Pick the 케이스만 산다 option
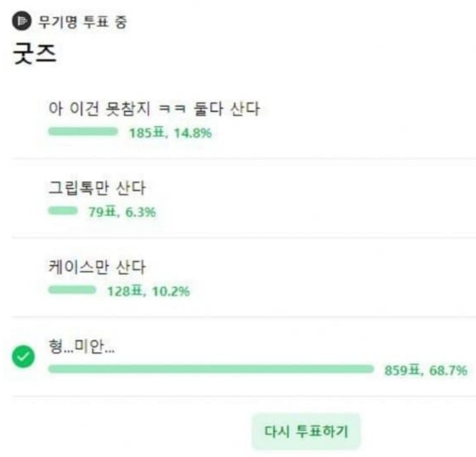Screen dimensions: 476x457 [x=97, y=268]
